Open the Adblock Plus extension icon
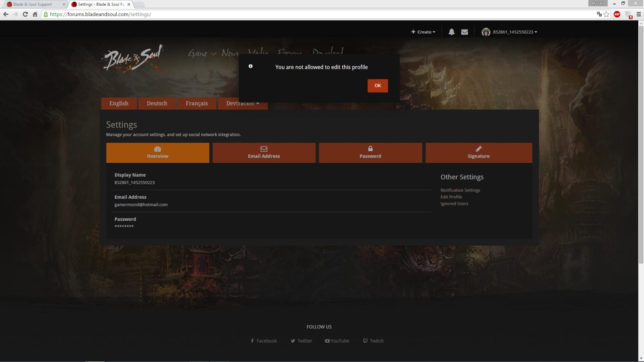This screenshot has width=644, height=362. point(617,14)
